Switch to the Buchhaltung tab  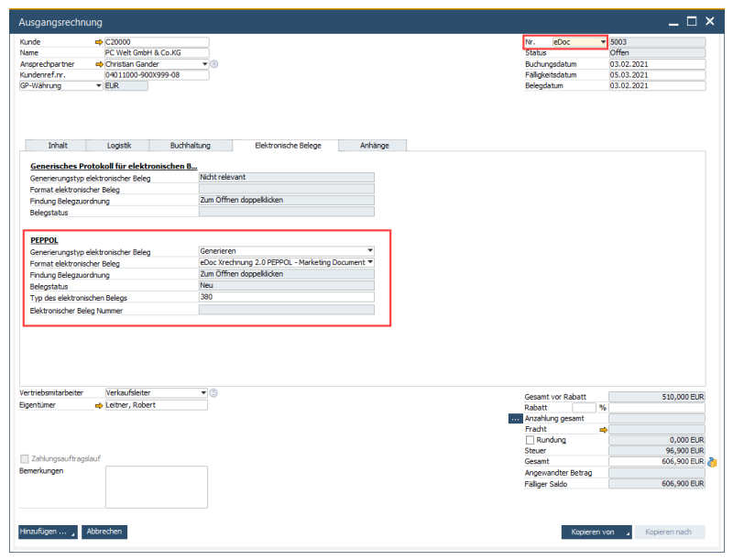coord(191,146)
